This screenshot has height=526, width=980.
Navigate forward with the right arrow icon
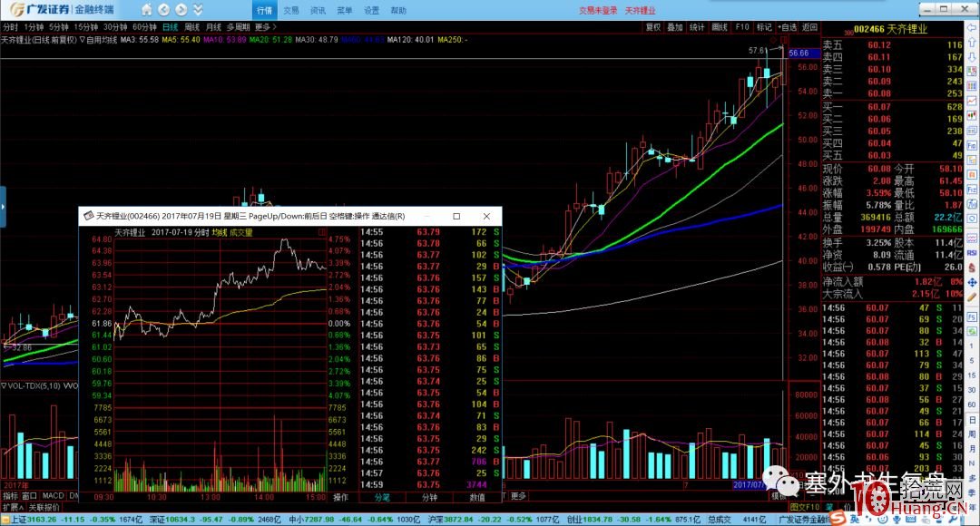pos(181,9)
